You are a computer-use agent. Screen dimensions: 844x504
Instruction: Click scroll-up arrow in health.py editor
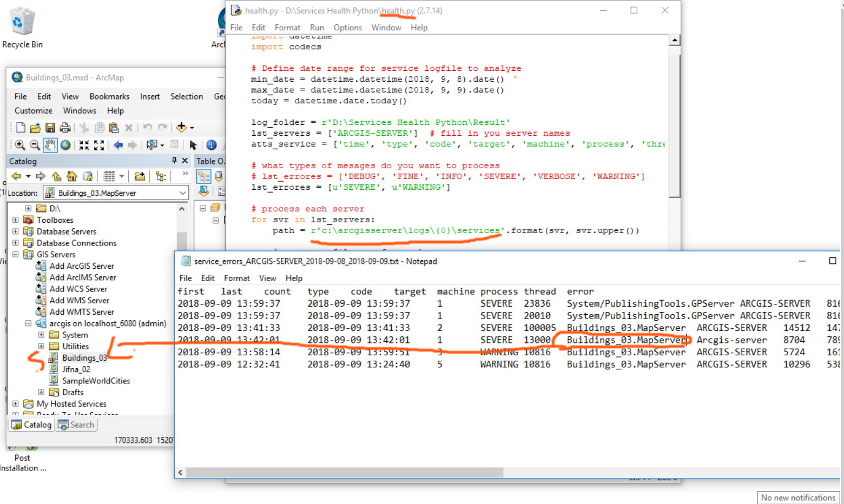pyautogui.click(x=675, y=41)
